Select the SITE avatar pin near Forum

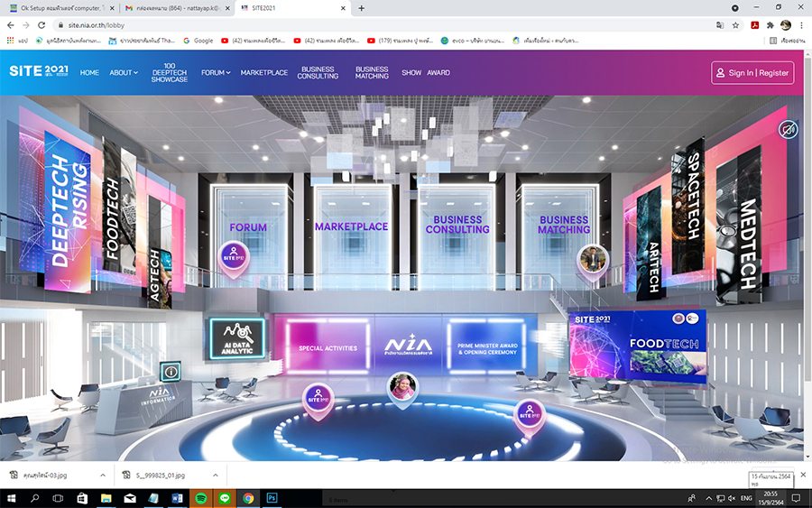[234, 258]
